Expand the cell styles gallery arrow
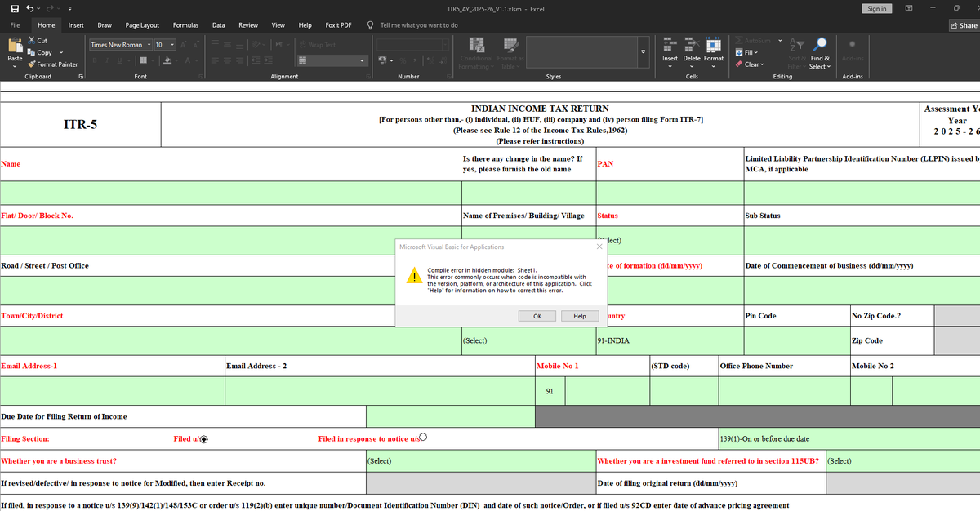Viewport: 980px width, 511px height. (644, 52)
